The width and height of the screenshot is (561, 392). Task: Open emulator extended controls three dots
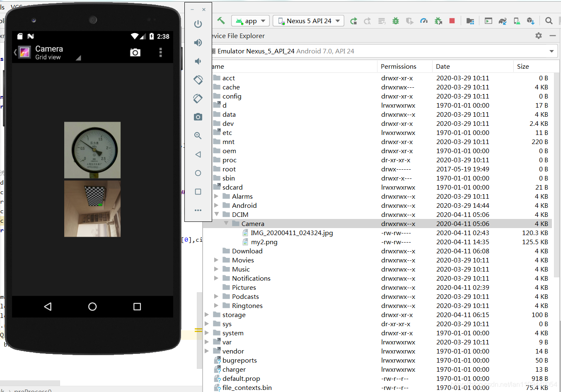click(198, 210)
